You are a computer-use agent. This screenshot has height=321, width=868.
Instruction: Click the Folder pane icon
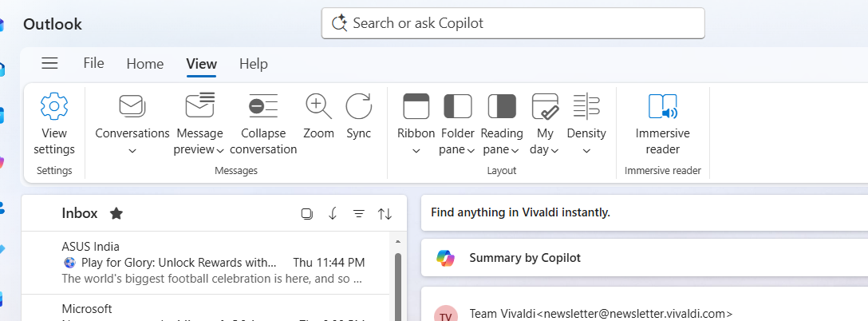(458, 106)
